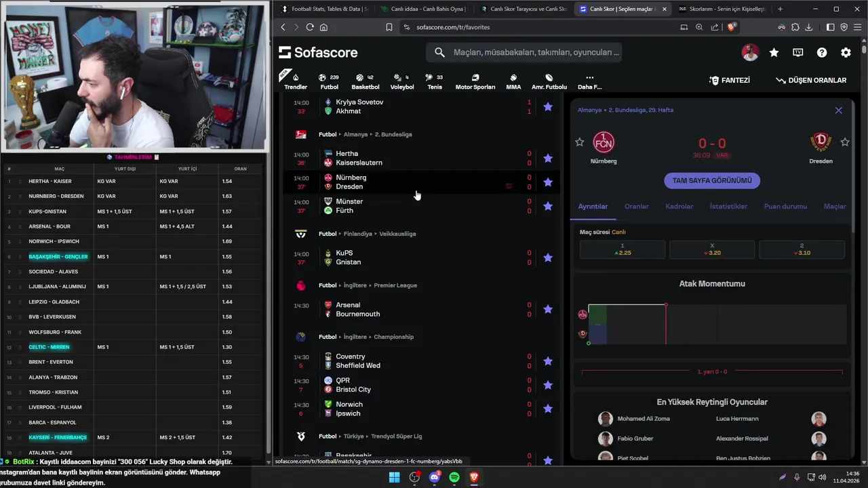Open the Trendler sports category

point(295,81)
